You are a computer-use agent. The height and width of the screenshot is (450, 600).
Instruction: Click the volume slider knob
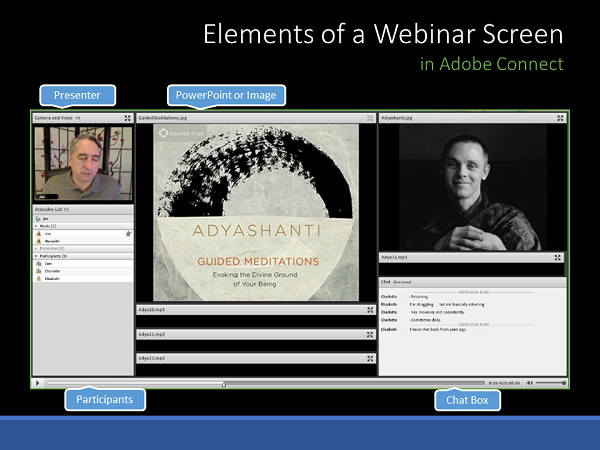click(x=564, y=383)
